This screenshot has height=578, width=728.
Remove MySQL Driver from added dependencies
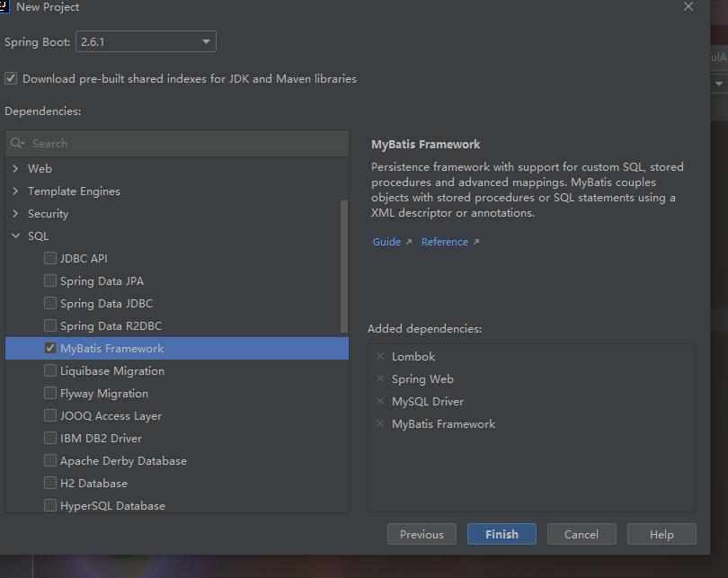(x=380, y=401)
